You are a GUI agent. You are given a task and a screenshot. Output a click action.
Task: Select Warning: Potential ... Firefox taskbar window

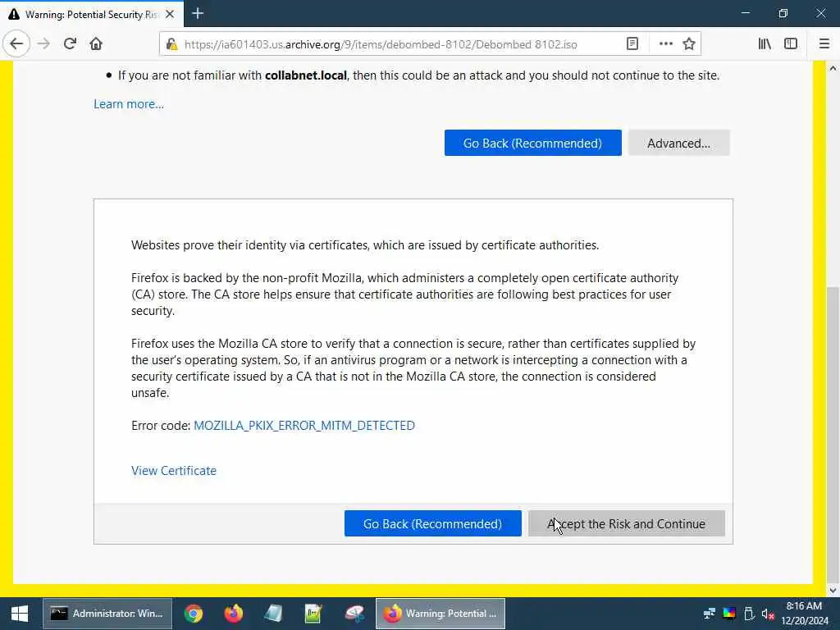coord(441,614)
